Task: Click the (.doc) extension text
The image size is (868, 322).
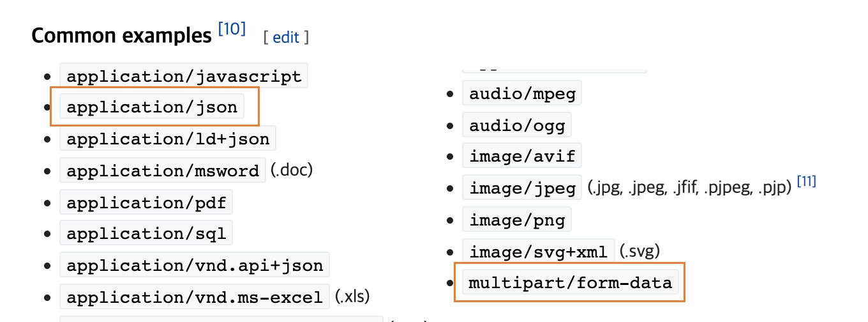Action: click(291, 171)
